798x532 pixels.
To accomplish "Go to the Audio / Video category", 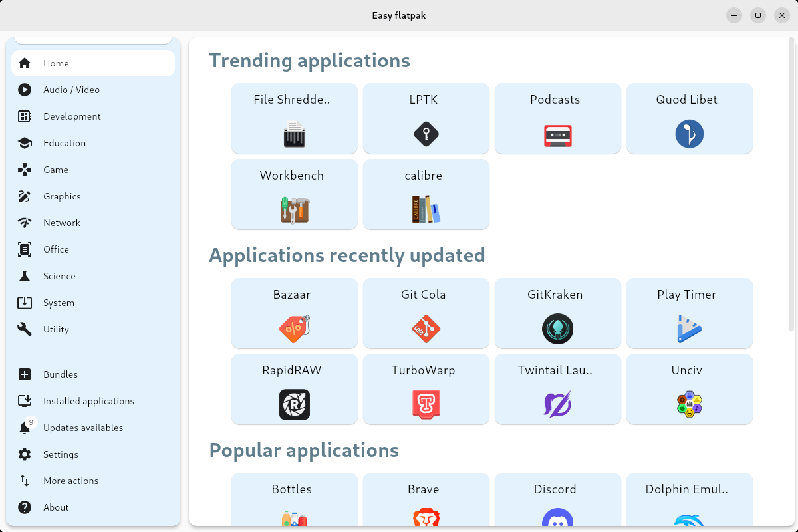I will click(x=71, y=90).
